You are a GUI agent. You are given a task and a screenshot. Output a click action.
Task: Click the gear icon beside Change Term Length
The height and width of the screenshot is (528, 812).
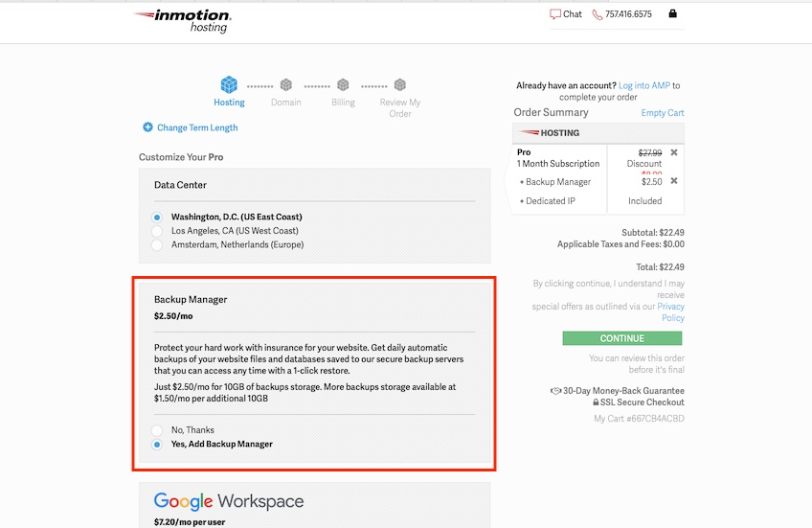click(147, 126)
